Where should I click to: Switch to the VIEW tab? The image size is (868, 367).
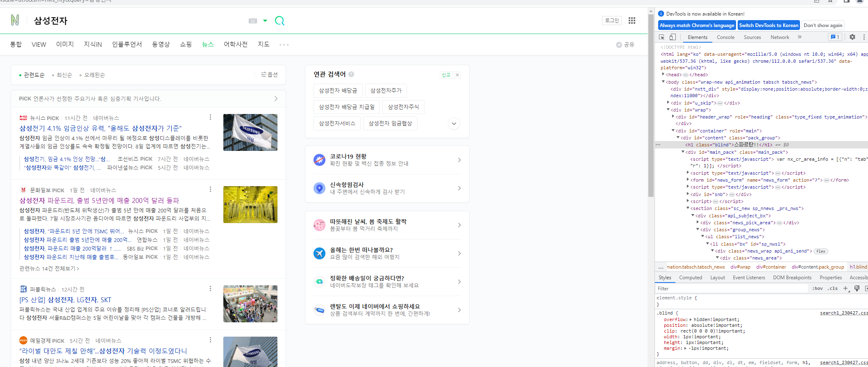tap(39, 44)
